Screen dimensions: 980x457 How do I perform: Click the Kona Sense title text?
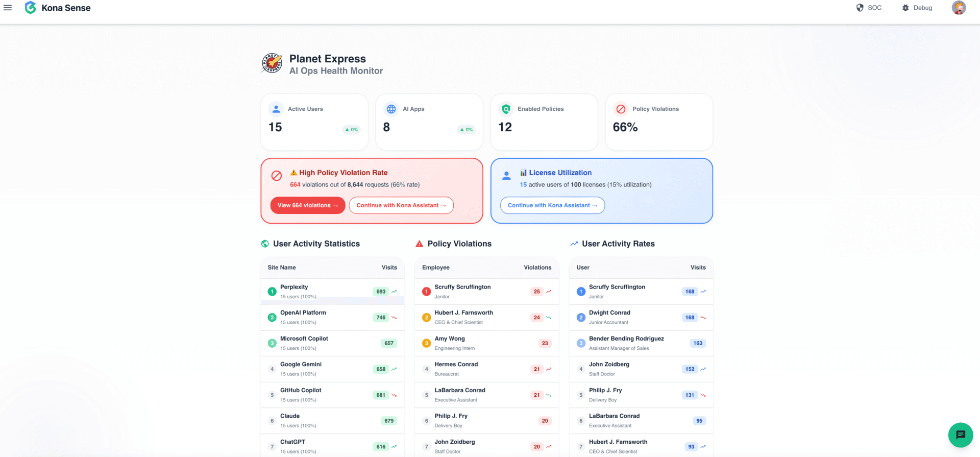[x=66, y=8]
